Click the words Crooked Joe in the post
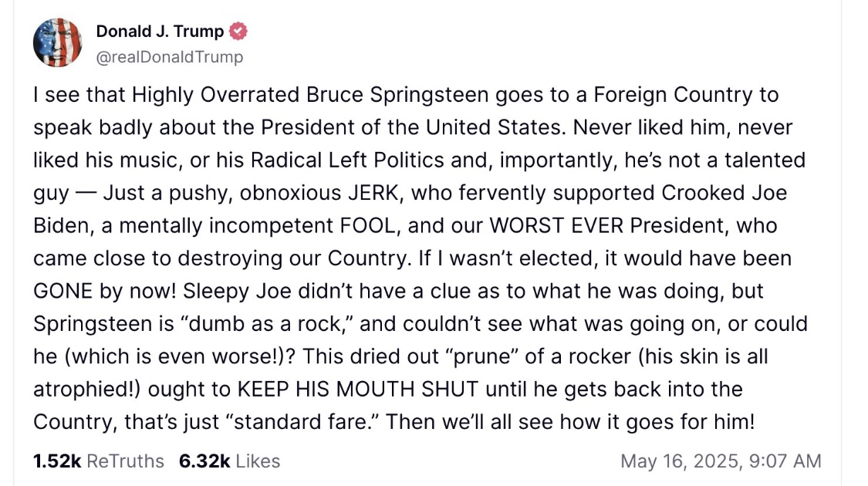This screenshot has height=486, width=868. (x=719, y=193)
